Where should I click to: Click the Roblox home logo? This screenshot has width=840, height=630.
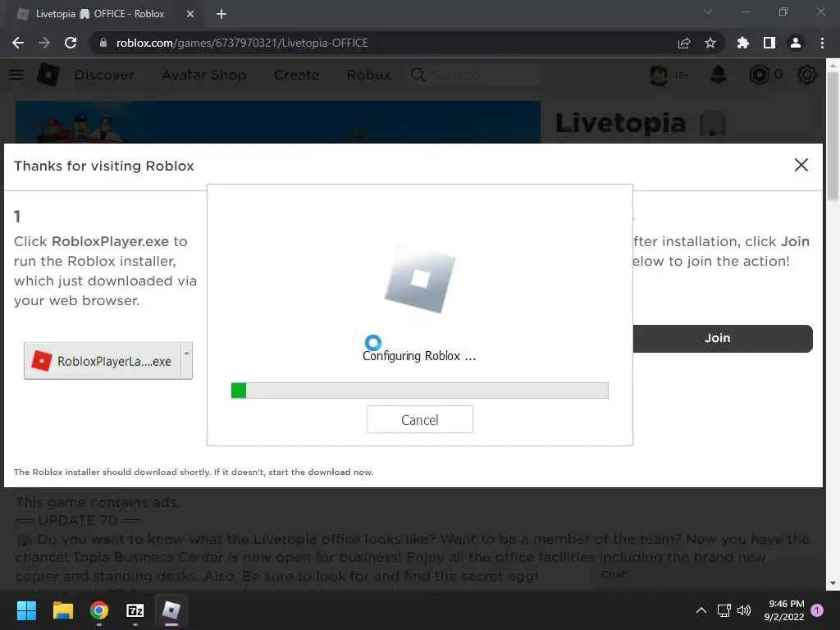tap(48, 75)
